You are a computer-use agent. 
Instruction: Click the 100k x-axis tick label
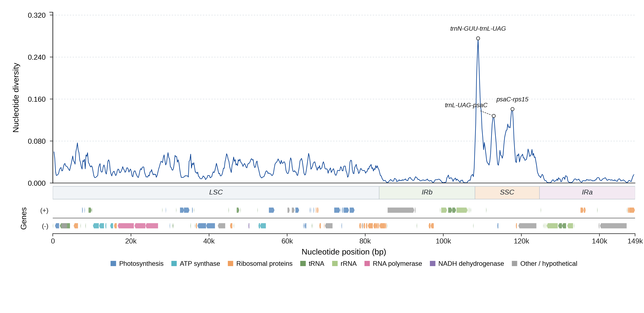pos(443,241)
